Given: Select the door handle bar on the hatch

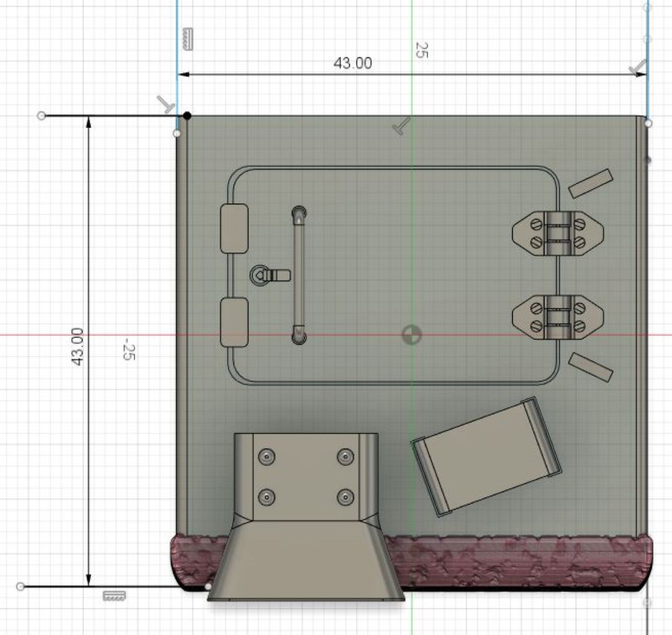Looking at the screenshot, I should 299,276.
